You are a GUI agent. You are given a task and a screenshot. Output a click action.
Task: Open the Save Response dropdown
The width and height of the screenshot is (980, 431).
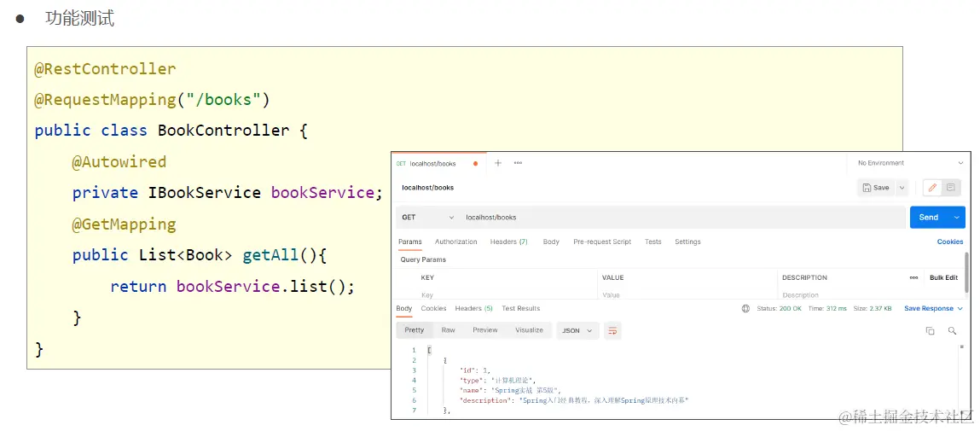[933, 308]
